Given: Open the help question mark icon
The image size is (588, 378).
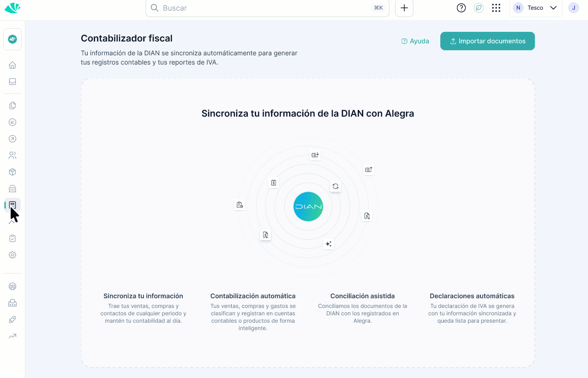Looking at the screenshot, I should (x=461, y=8).
